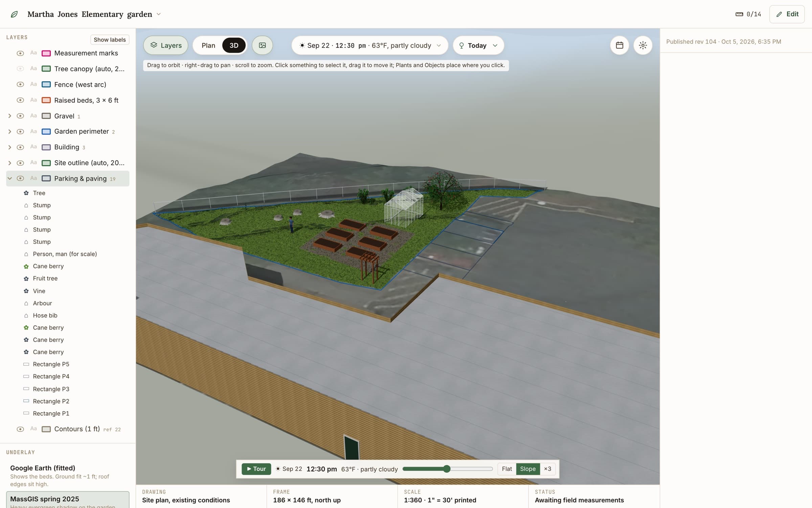Screen dimensions: 812x508
Task: Switch to the Plan view tab
Action: tap(208, 45)
